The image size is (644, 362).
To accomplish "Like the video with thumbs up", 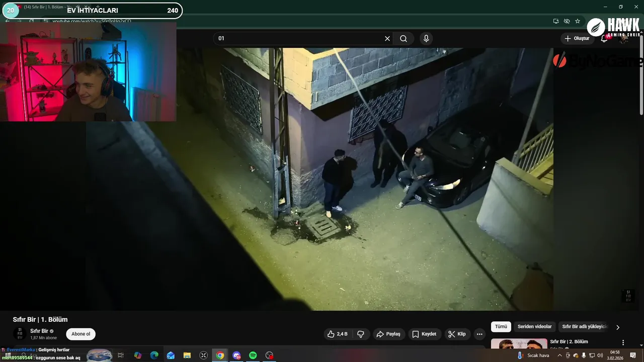I will pyautogui.click(x=337, y=334).
